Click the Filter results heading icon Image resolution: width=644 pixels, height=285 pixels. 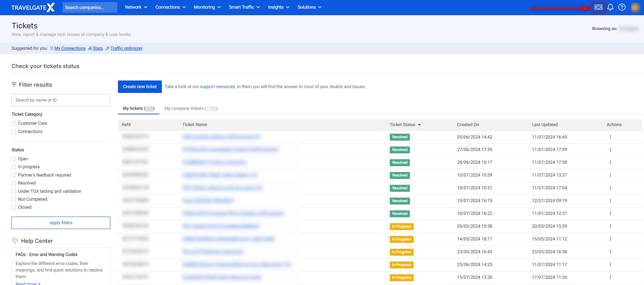click(14, 85)
